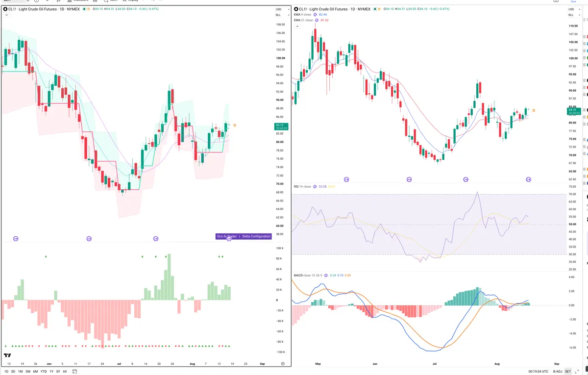Open the go-to-date calendar icon

pos(74,372)
